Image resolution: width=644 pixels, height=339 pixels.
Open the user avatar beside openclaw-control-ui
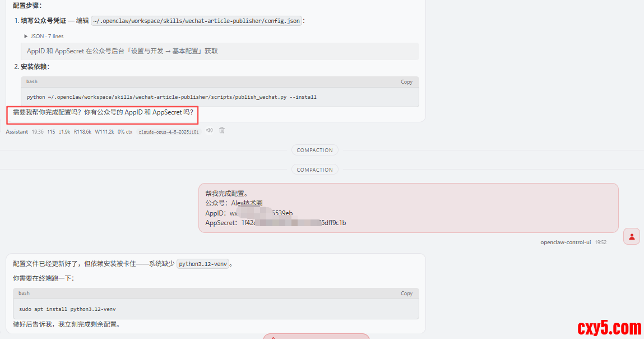(632, 236)
